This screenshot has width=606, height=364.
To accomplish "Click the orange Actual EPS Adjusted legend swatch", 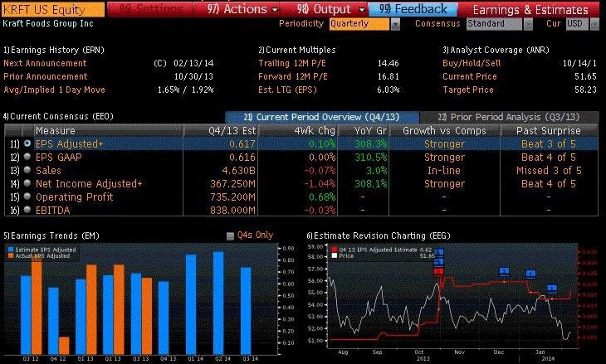I will [x=11, y=255].
